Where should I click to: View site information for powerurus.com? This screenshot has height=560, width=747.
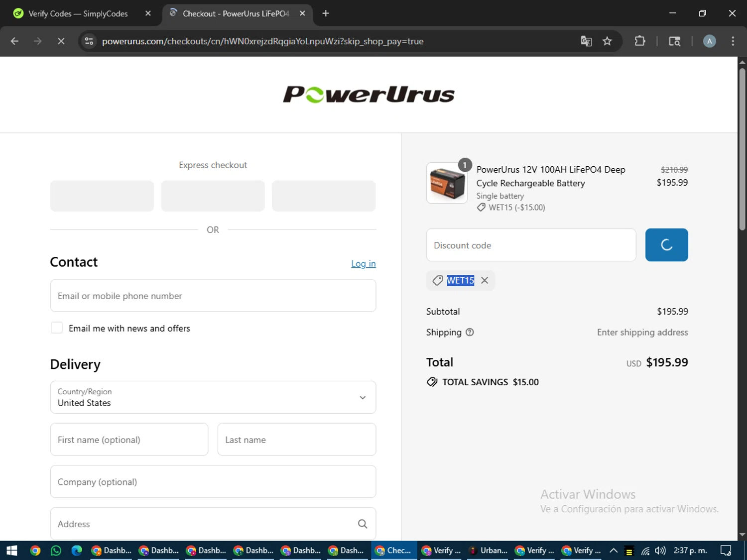pos(89,41)
